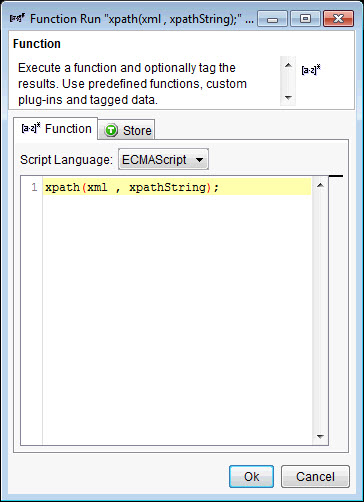Image resolution: width=364 pixels, height=502 pixels.
Task: Click the Script Language label
Action: tap(66, 160)
